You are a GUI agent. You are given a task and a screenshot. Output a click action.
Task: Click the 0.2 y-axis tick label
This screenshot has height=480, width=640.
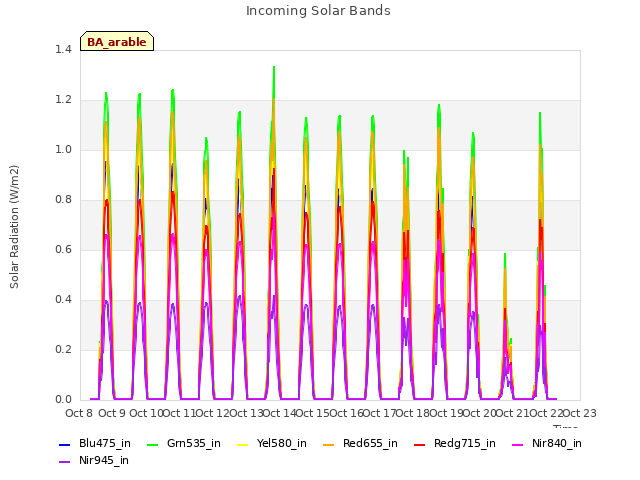pyautogui.click(x=63, y=350)
